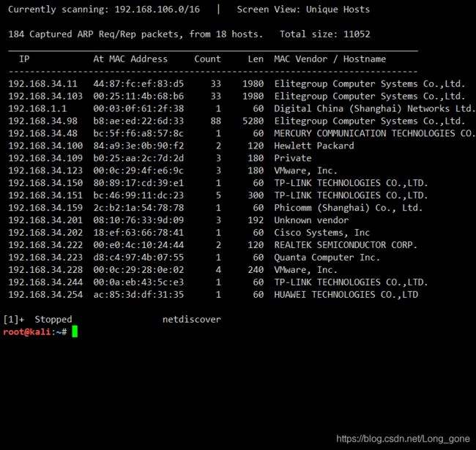
Task: Click the Len value 300
Action: point(256,195)
